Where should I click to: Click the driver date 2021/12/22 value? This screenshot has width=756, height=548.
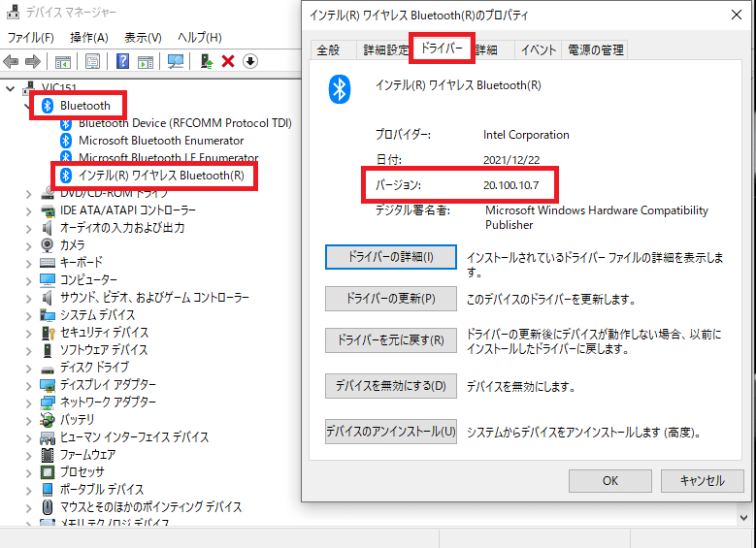511,160
